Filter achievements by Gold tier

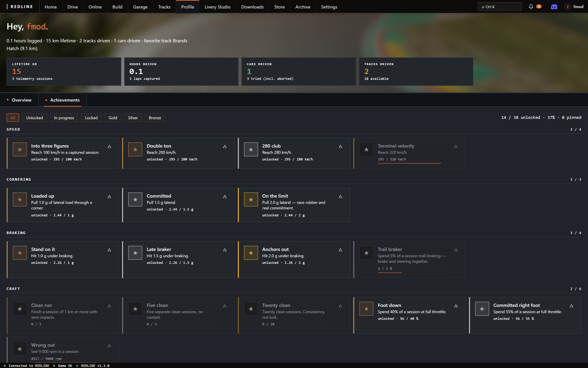coord(113,118)
